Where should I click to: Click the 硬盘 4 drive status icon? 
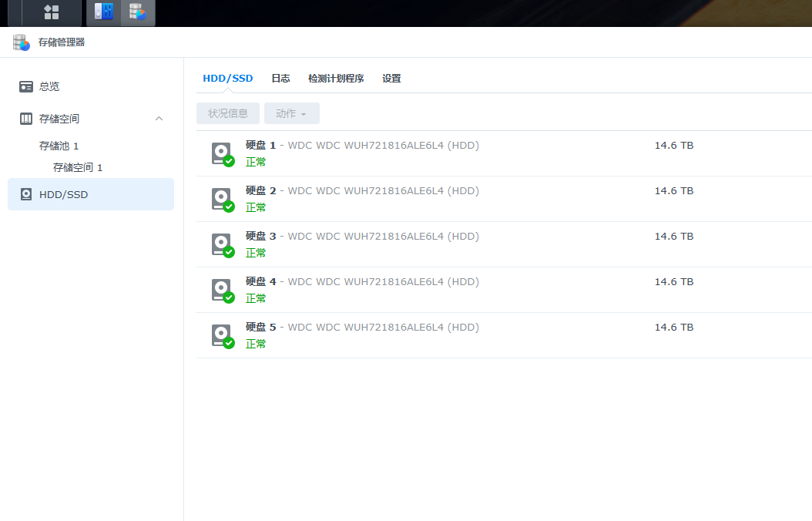[x=223, y=291]
